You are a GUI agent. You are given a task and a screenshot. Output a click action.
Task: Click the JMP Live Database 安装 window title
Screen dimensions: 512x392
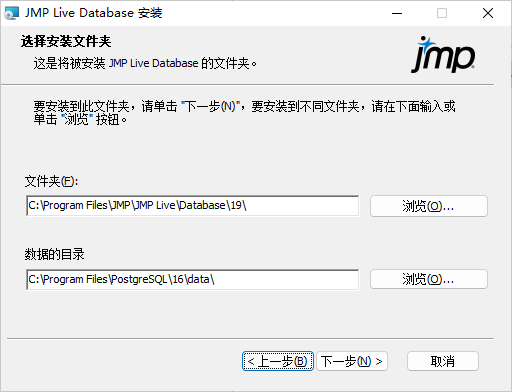pos(94,13)
